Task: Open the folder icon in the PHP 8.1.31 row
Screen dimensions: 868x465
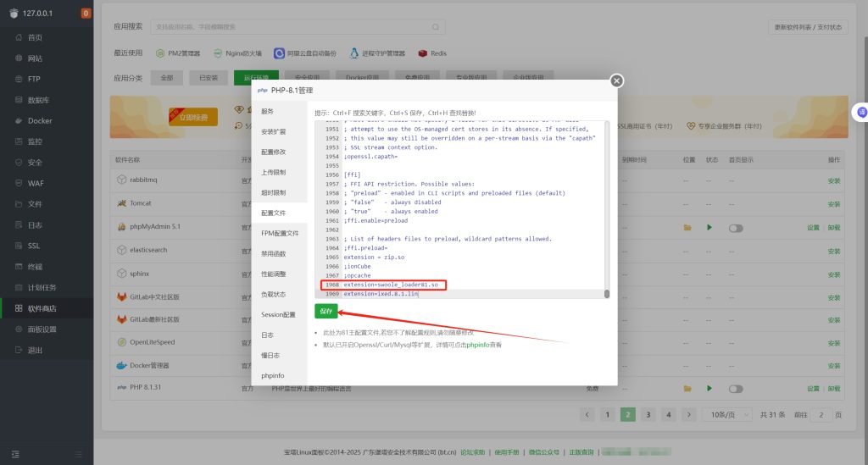Action: pyautogui.click(x=687, y=388)
